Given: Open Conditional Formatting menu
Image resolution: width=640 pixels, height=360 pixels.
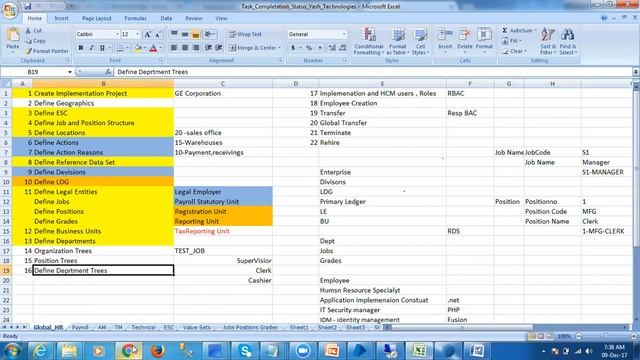Looking at the screenshot, I should [369, 41].
